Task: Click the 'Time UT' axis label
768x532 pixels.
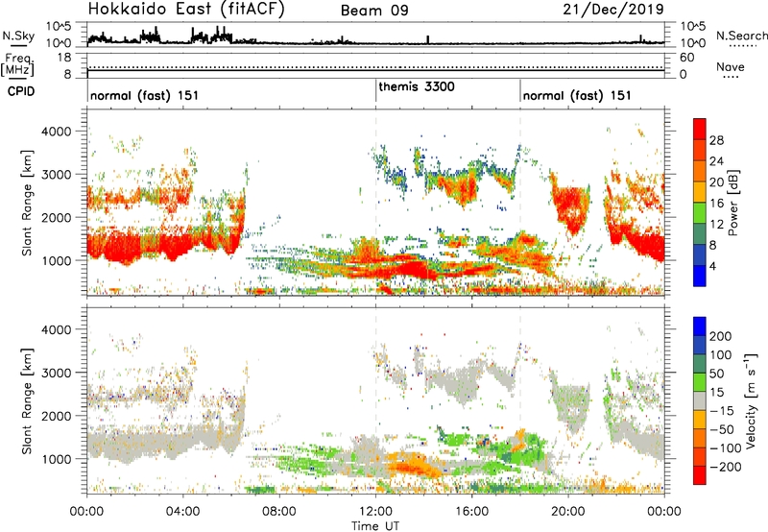Action: point(375,526)
